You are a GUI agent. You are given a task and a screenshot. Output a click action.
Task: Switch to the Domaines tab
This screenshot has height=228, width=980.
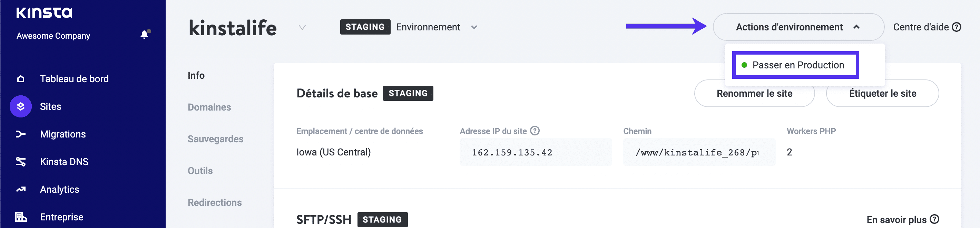pyautogui.click(x=209, y=107)
